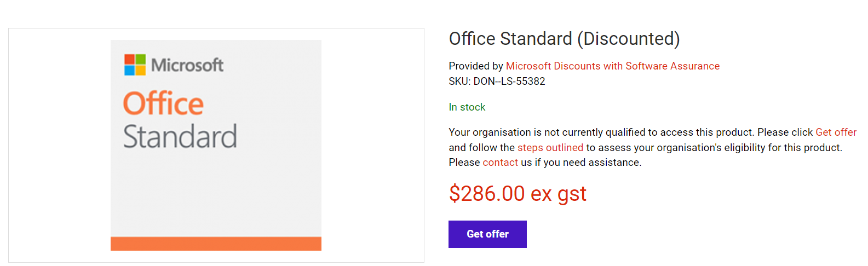Open Microsoft Discounts with Software Assurance link

612,66
